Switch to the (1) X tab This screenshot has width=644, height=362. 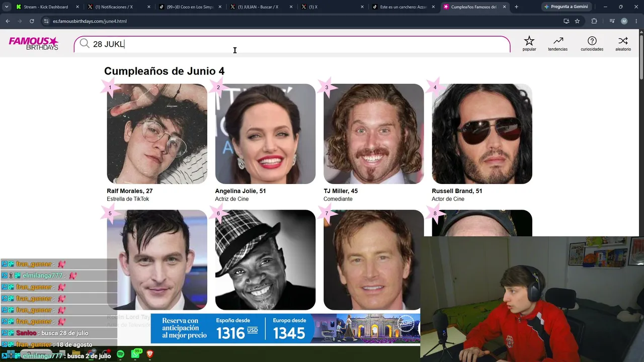[x=333, y=7]
